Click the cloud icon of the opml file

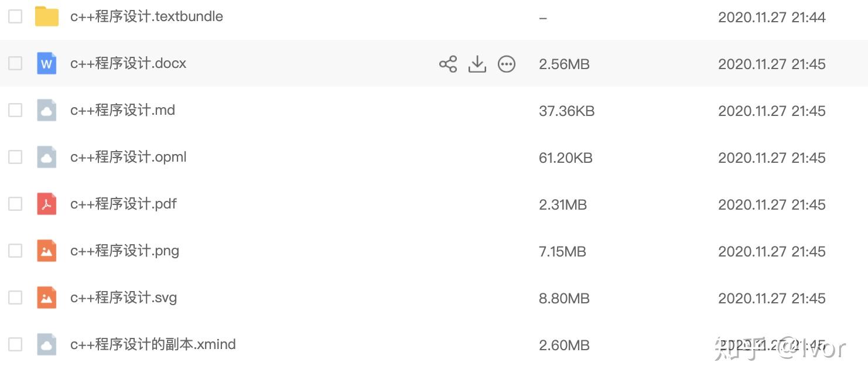[x=47, y=157]
